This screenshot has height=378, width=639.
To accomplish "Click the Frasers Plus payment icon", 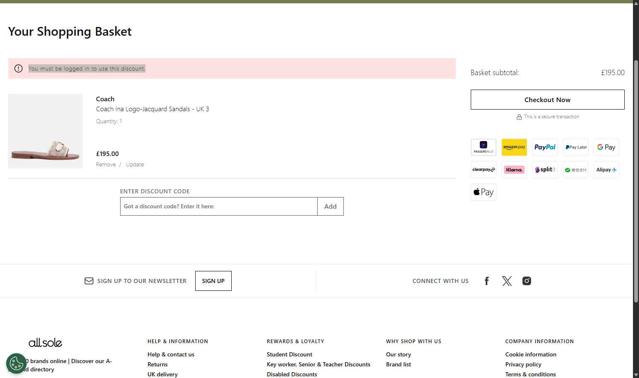I will tap(483, 147).
